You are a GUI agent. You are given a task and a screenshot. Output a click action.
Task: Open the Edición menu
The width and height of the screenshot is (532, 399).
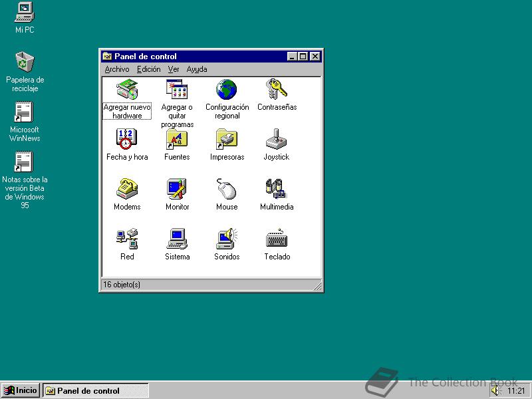pyautogui.click(x=148, y=69)
